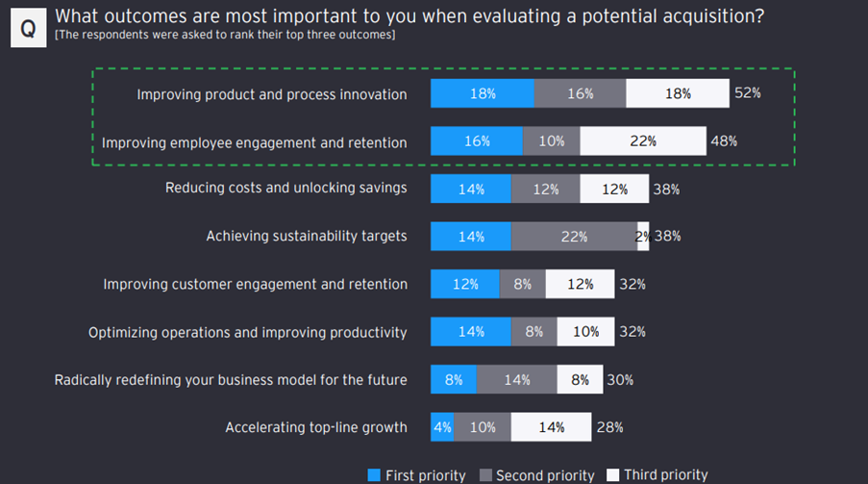
Task: Click the white 22% employee engagement segment
Action: pyautogui.click(x=643, y=141)
